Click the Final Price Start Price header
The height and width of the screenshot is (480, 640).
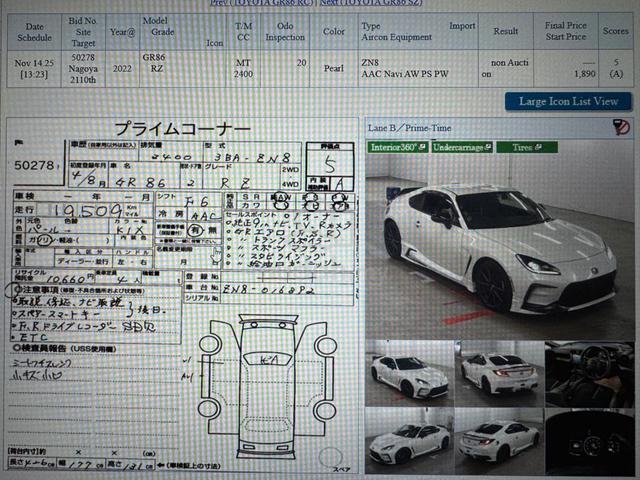(566, 32)
